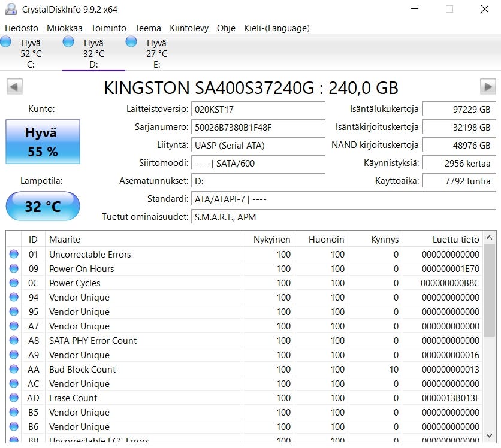Click Bad Block Count threshold value 10
The width and height of the screenshot is (501, 448).
coord(394,370)
